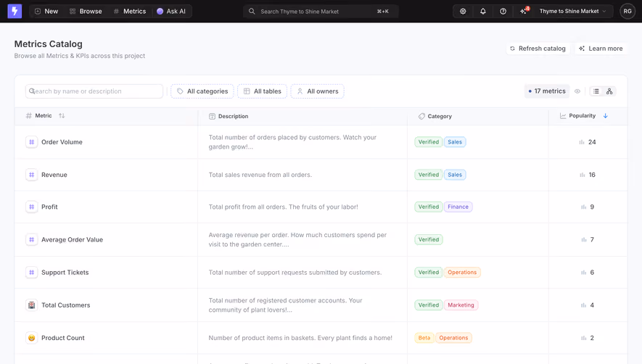Click the Marketing tag on Total Customers row
This screenshot has width=642, height=364.
(x=461, y=305)
